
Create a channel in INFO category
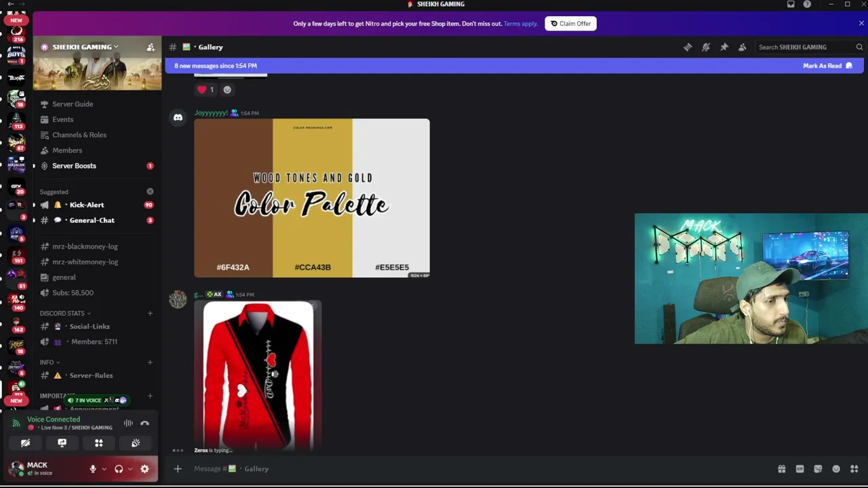click(150, 362)
